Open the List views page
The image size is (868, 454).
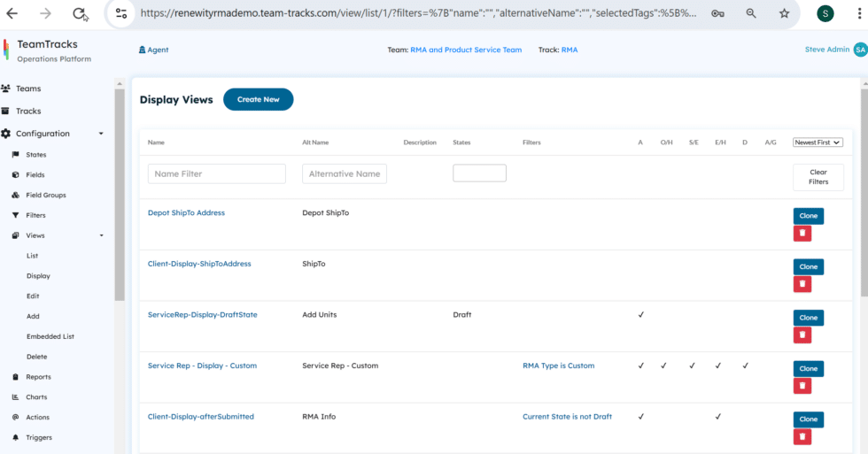32,256
